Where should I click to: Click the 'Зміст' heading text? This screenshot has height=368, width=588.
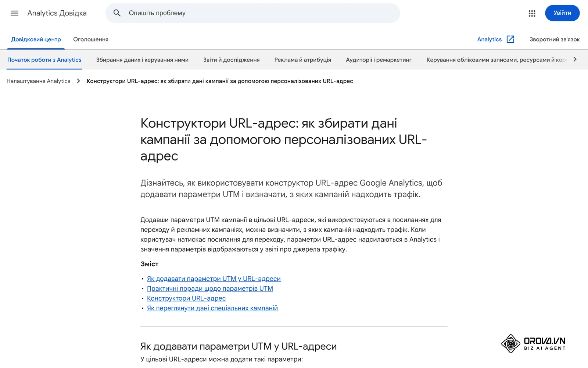(149, 264)
